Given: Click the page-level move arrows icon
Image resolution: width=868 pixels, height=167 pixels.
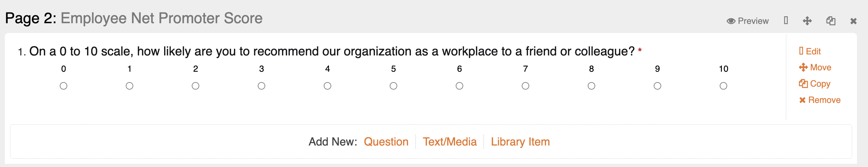Looking at the screenshot, I should pos(807,21).
